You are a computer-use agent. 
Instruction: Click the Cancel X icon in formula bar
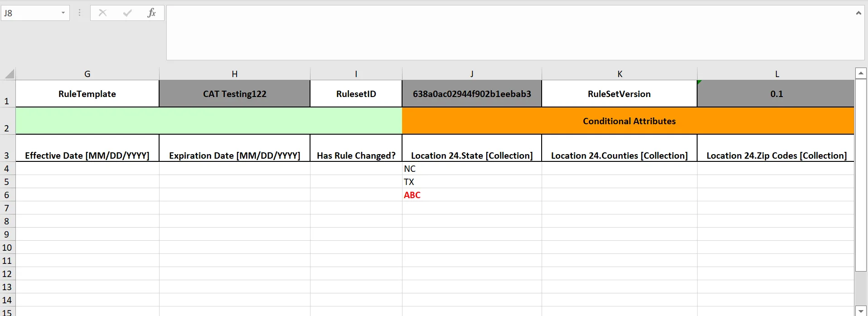coord(103,13)
